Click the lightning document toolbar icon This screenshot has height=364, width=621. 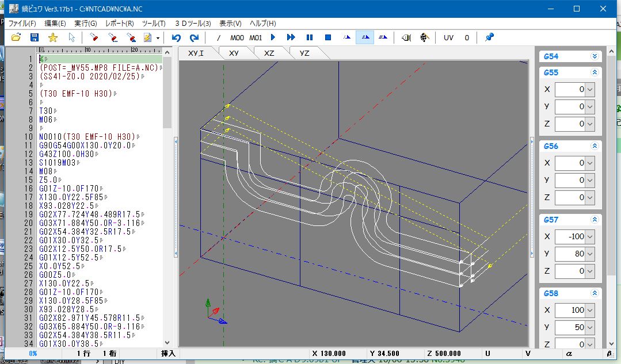point(148,37)
